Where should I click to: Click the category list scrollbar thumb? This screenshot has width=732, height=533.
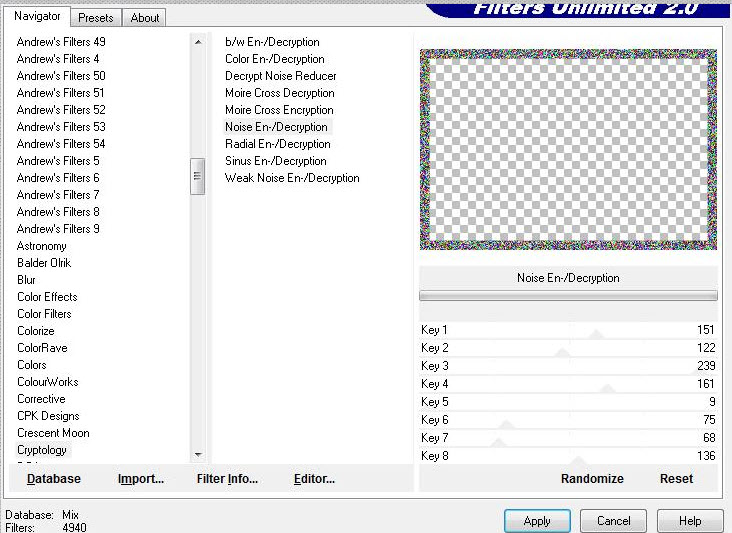coord(197,176)
